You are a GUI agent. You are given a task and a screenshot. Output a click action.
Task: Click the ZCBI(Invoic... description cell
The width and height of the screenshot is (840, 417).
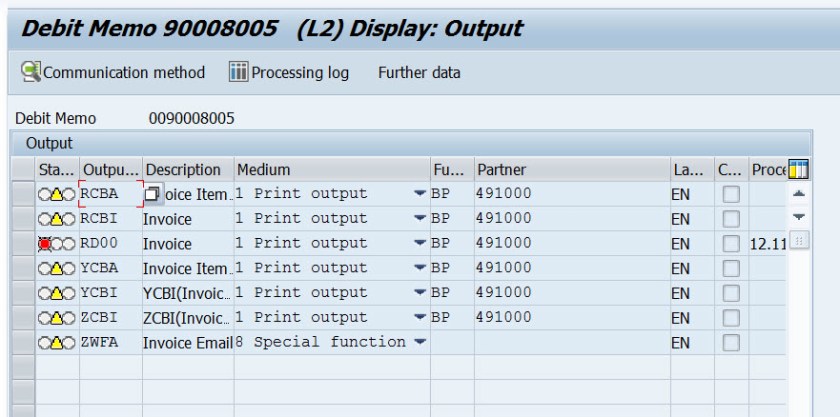coord(188,318)
